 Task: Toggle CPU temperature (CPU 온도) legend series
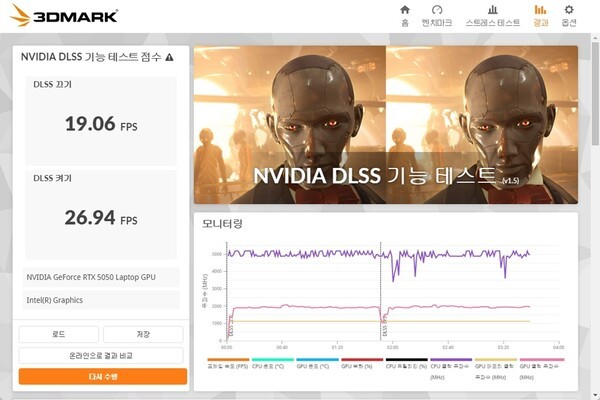pyautogui.click(x=273, y=364)
